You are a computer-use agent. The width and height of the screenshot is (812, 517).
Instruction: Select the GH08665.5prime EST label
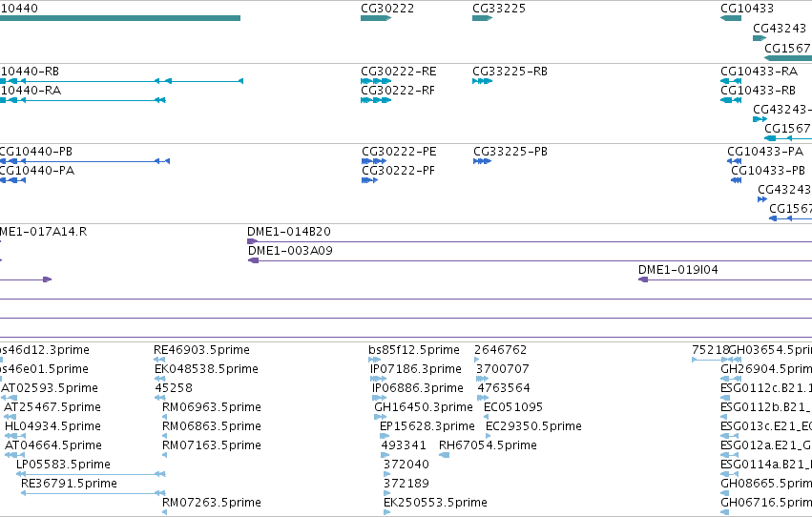coord(766,485)
